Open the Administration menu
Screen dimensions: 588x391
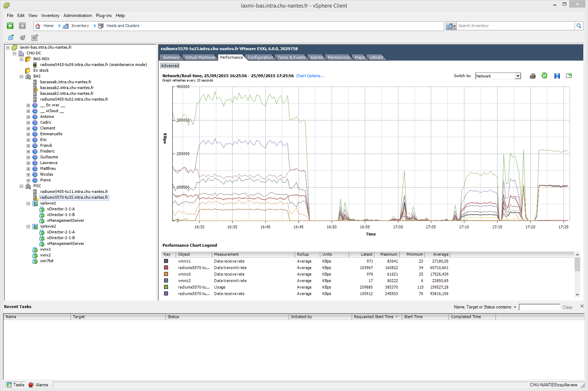[78, 16]
